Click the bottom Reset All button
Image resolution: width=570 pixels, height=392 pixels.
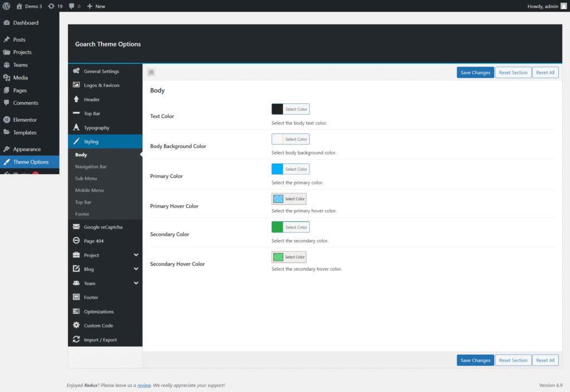[x=546, y=360]
